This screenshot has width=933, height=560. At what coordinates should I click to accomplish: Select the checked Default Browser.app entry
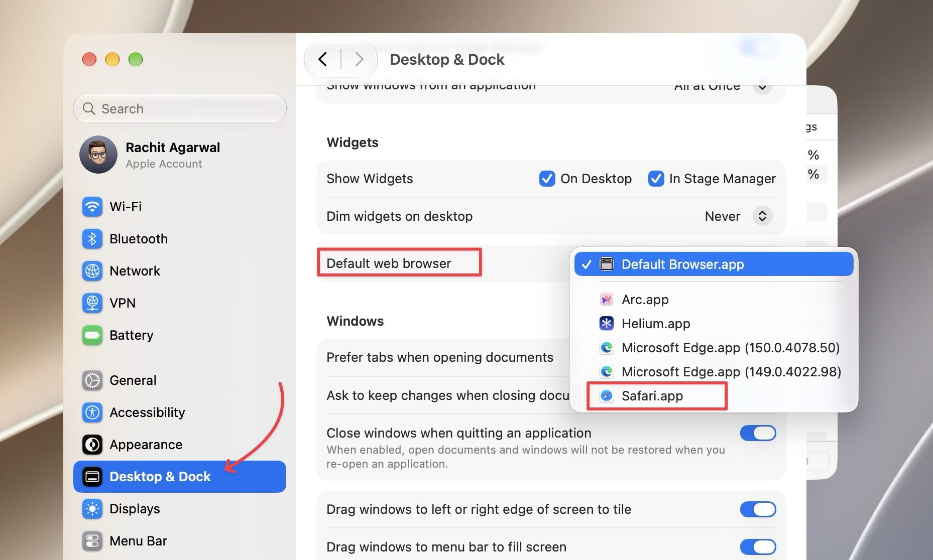point(714,264)
